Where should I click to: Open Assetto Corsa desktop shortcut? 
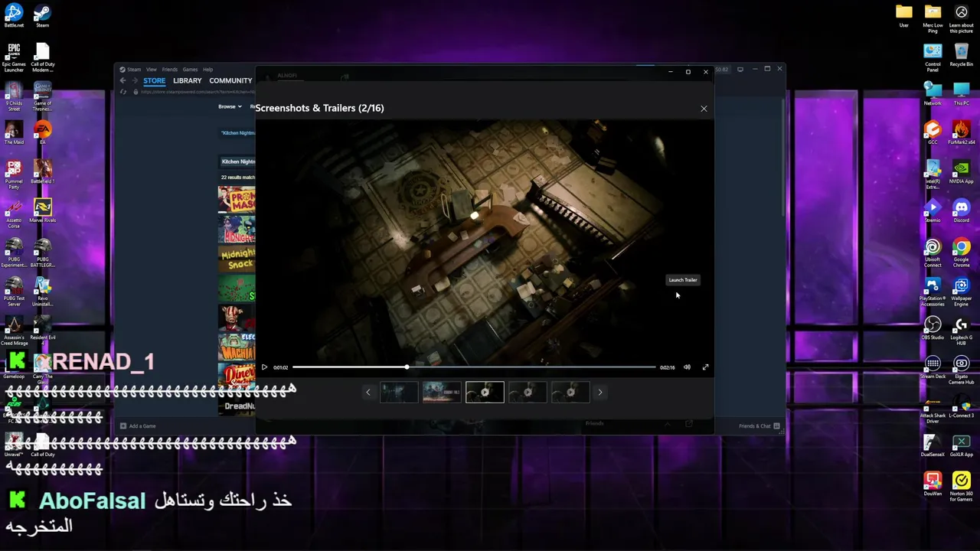pos(14,214)
